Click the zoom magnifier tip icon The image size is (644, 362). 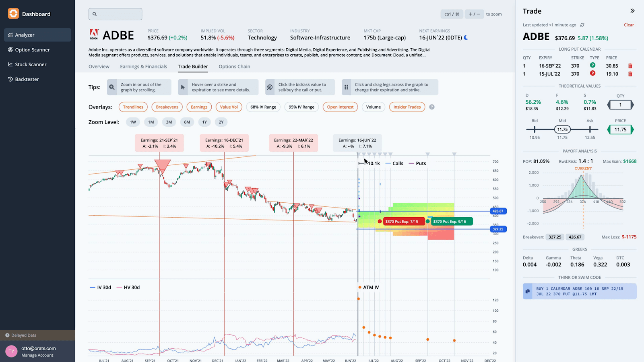[112, 87]
